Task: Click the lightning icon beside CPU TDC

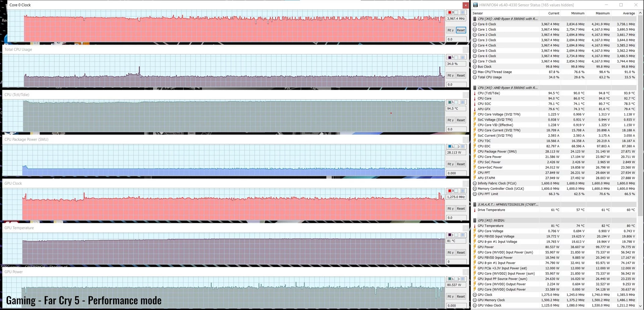Action: point(475,141)
